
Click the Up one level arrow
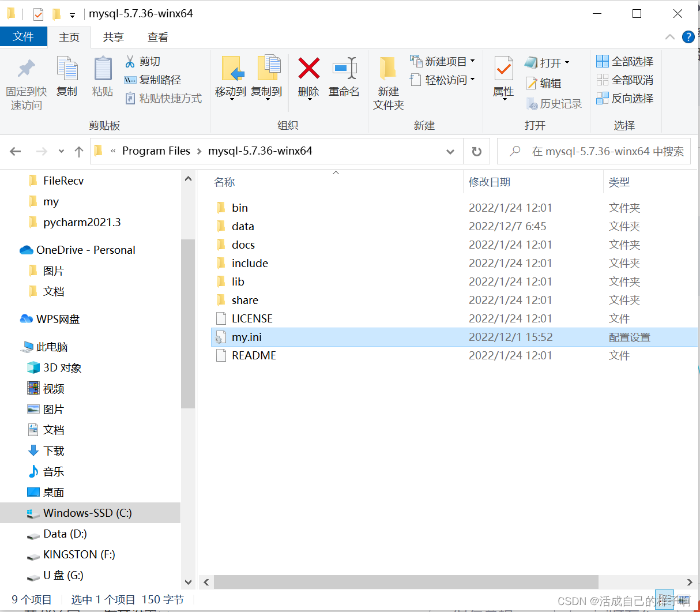pyautogui.click(x=79, y=151)
